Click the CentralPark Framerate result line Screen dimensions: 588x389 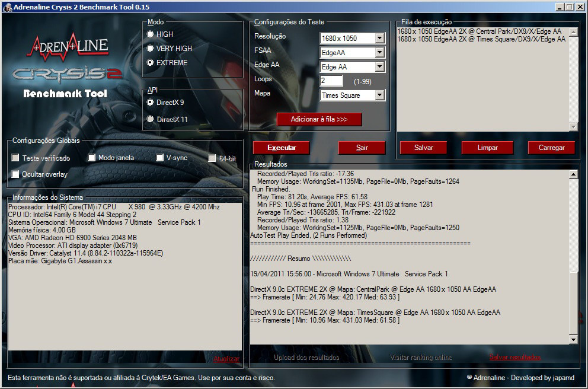click(325, 297)
